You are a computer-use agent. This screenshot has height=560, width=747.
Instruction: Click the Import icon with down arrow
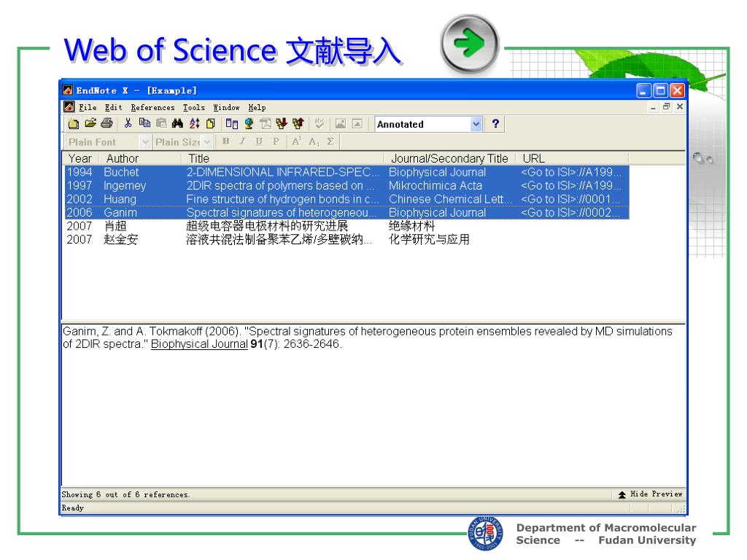click(282, 124)
